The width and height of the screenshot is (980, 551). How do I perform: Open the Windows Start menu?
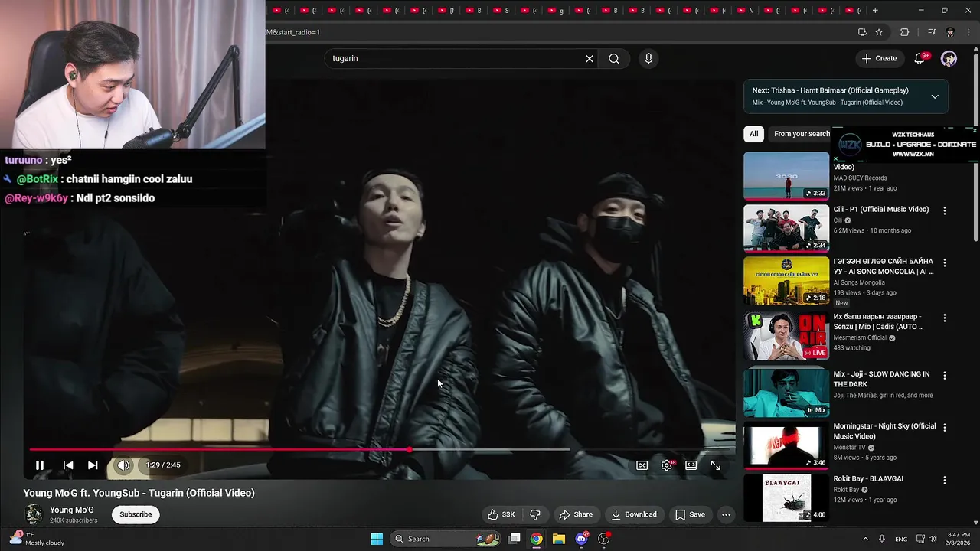click(377, 539)
